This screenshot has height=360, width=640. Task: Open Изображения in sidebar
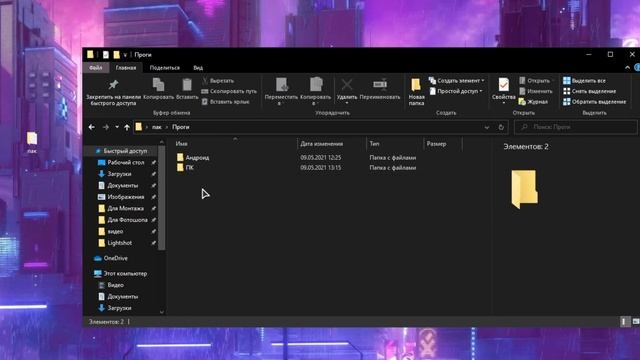click(121, 197)
